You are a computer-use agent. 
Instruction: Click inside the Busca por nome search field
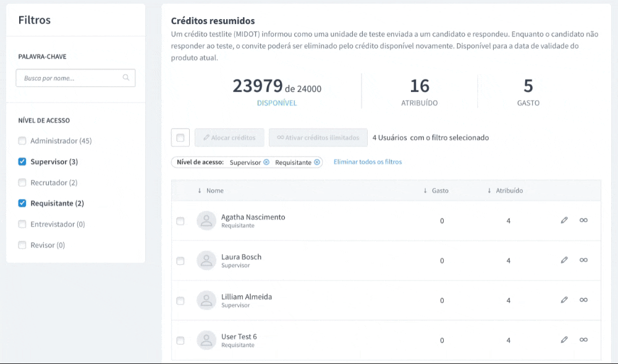(68, 77)
